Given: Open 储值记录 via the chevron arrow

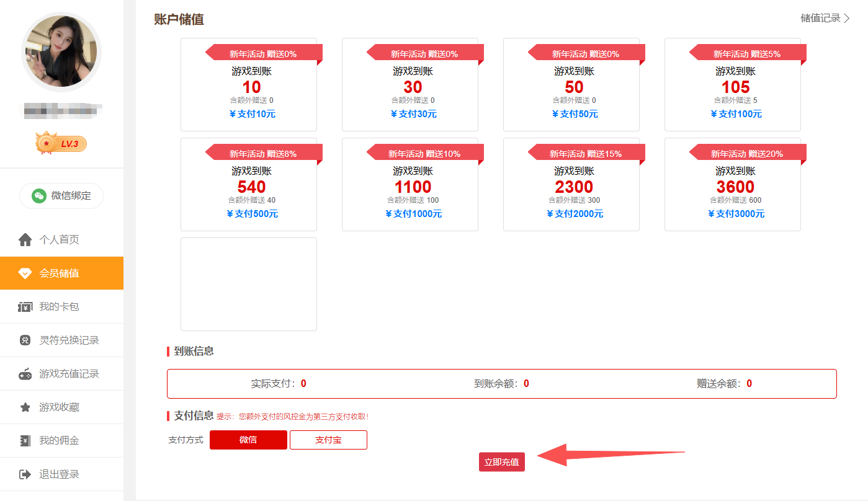Looking at the screenshot, I should [x=846, y=18].
